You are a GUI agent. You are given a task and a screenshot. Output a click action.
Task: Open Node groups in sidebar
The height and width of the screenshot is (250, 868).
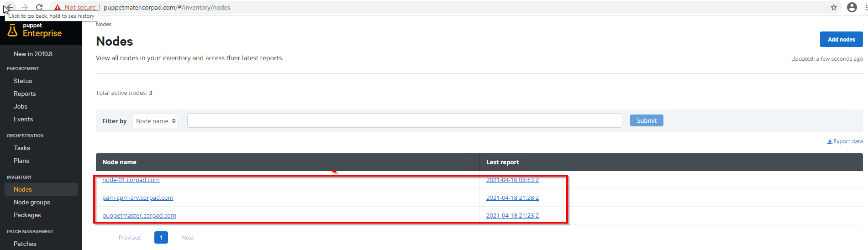[32, 202]
